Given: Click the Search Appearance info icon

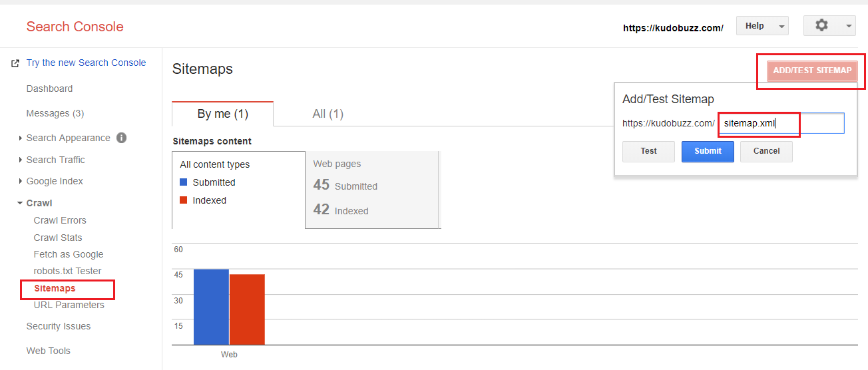Looking at the screenshot, I should click(x=121, y=138).
